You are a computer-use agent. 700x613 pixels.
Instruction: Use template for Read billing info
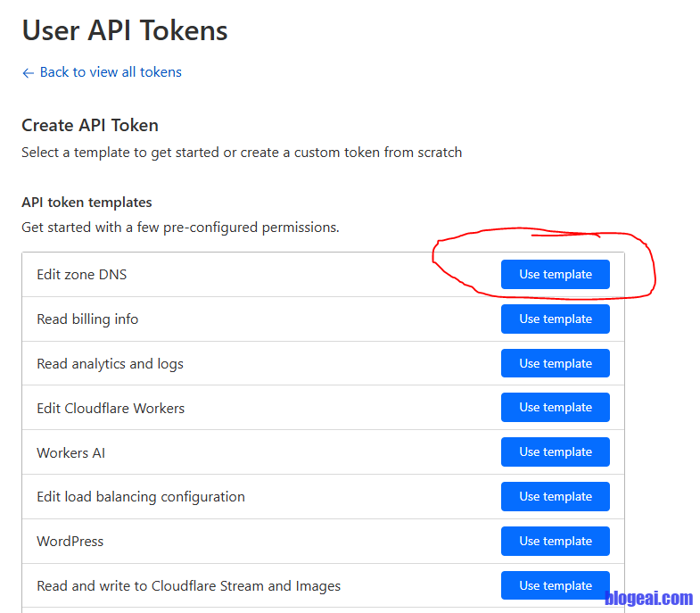tap(555, 319)
